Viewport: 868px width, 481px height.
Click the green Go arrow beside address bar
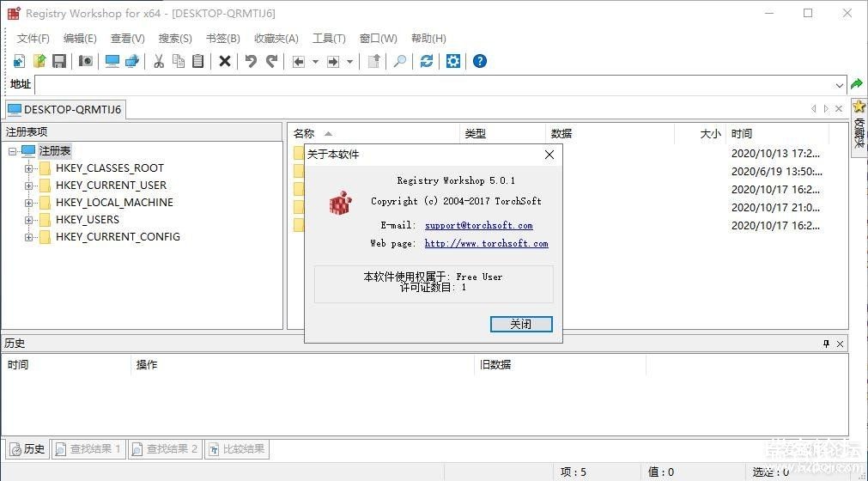click(857, 84)
